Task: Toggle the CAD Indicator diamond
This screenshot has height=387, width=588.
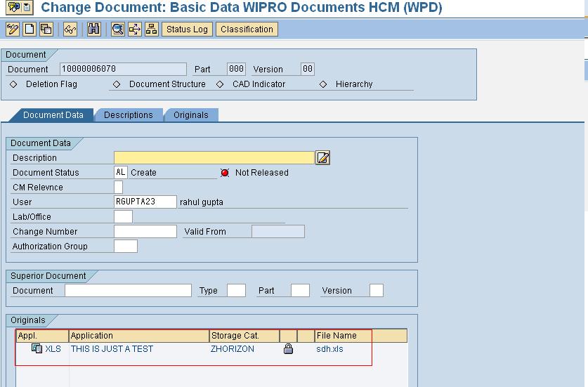Action: [220, 84]
